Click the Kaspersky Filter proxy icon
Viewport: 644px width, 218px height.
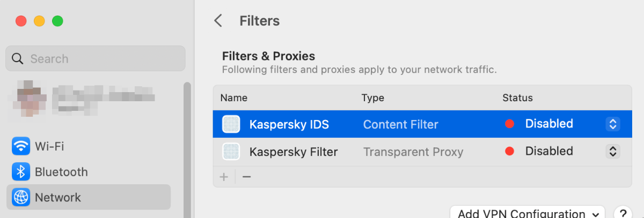tap(231, 152)
